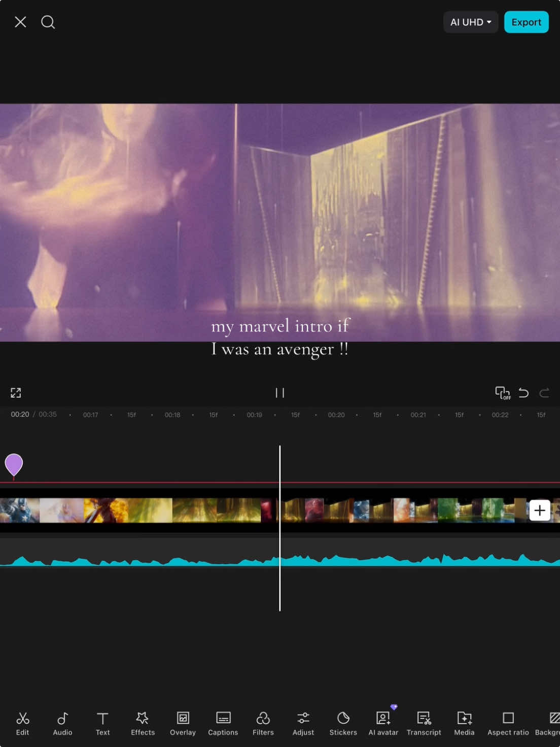Open the Audio tool

tap(62, 724)
